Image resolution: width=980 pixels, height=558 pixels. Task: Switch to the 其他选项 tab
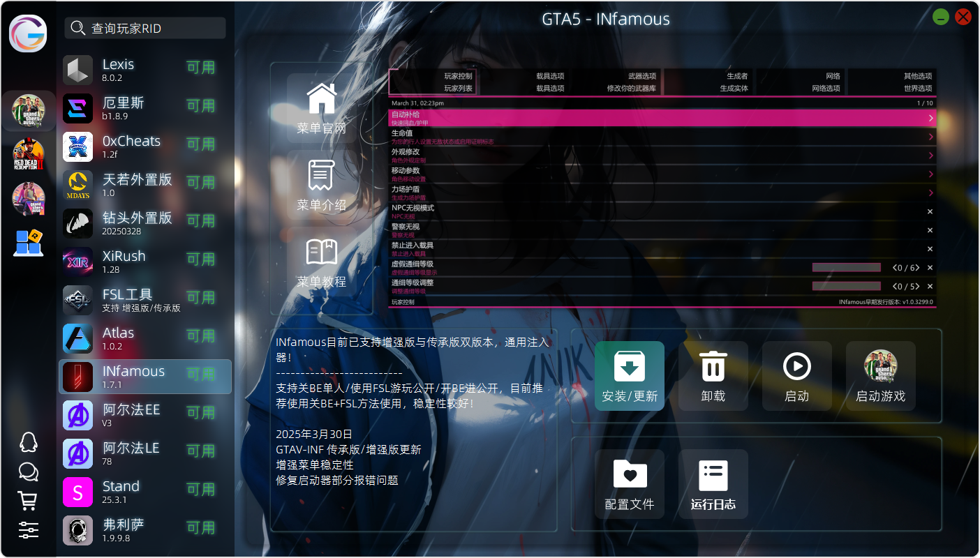(x=917, y=76)
